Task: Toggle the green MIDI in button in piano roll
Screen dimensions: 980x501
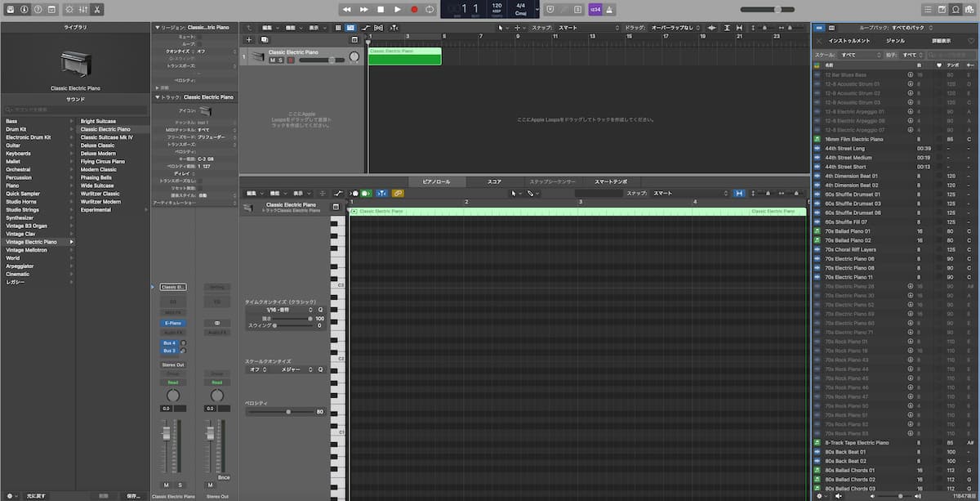Action: click(x=366, y=193)
